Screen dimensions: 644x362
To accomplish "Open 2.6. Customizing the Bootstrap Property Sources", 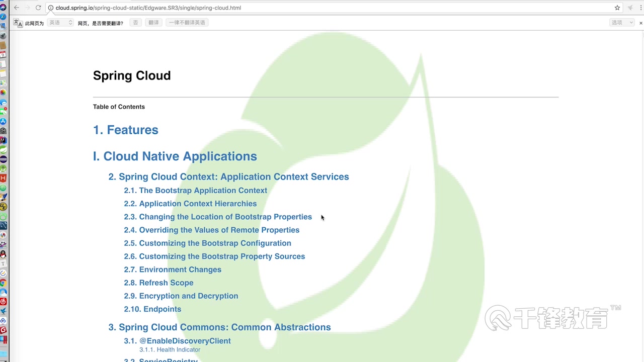I will pos(214,256).
